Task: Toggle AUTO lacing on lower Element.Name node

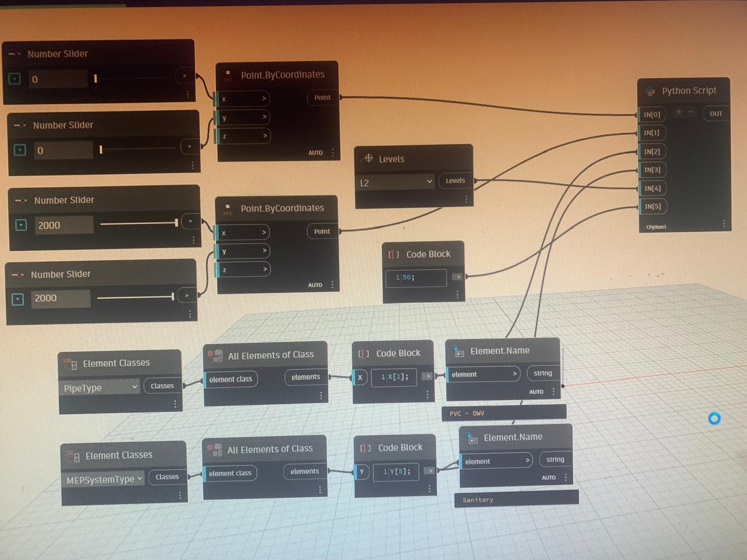Action: point(549,477)
